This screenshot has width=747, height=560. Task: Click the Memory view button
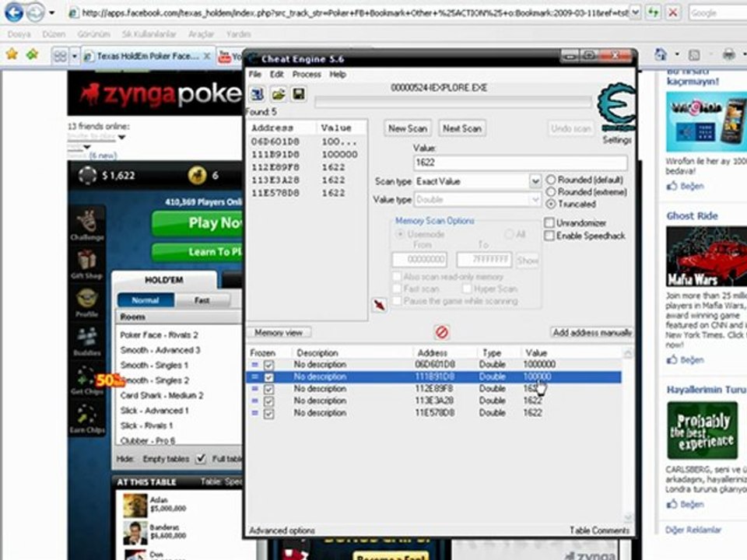pyautogui.click(x=279, y=332)
